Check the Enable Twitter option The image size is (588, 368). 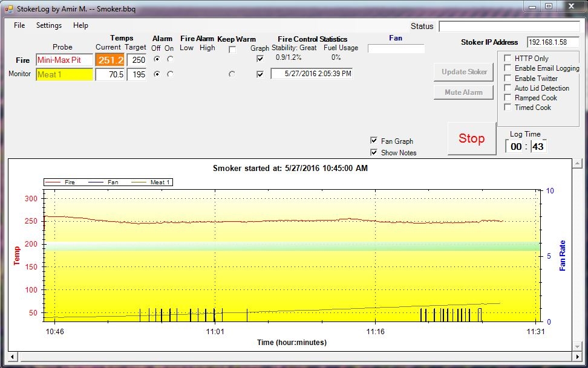[x=508, y=78]
